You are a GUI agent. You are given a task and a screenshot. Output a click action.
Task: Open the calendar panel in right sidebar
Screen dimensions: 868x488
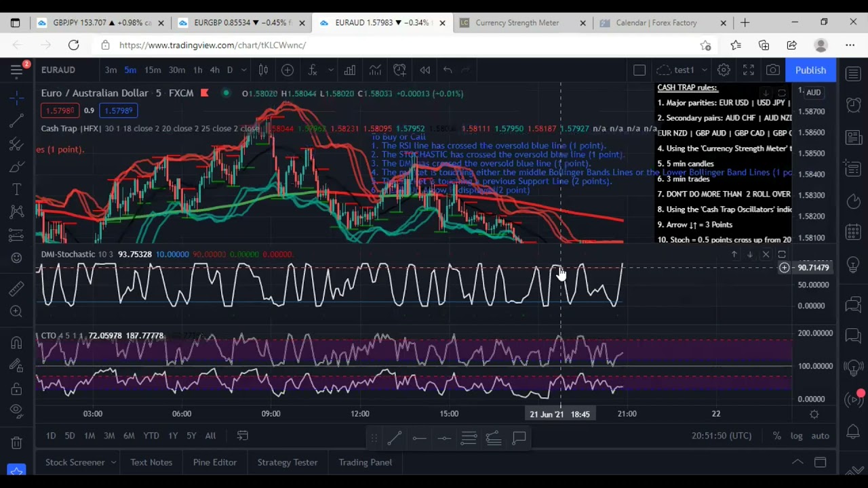click(x=853, y=232)
